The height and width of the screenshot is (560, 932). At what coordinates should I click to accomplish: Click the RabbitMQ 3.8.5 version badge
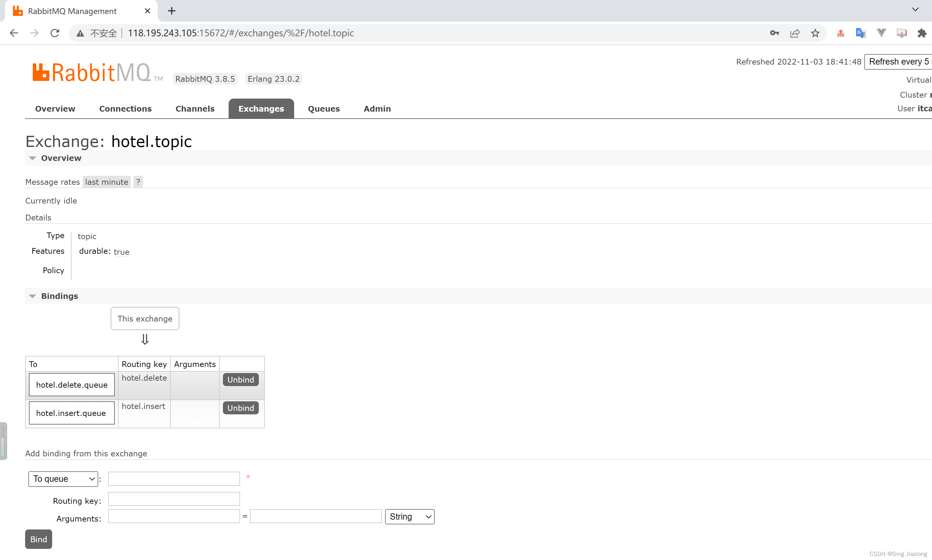[205, 79]
